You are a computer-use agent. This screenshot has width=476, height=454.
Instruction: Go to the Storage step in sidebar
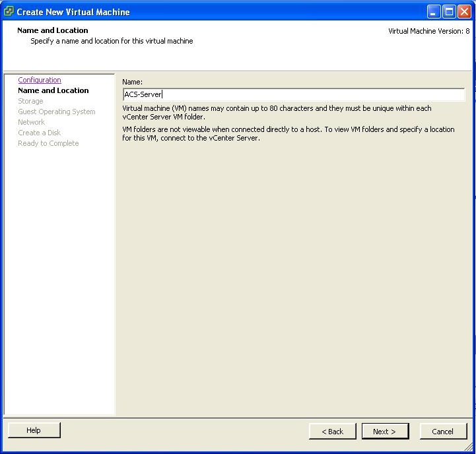point(30,101)
